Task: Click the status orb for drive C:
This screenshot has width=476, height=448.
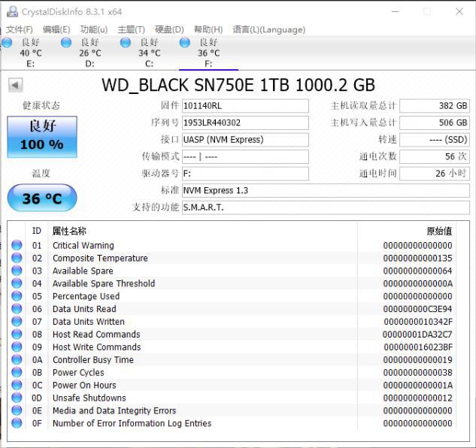Action: [125, 43]
